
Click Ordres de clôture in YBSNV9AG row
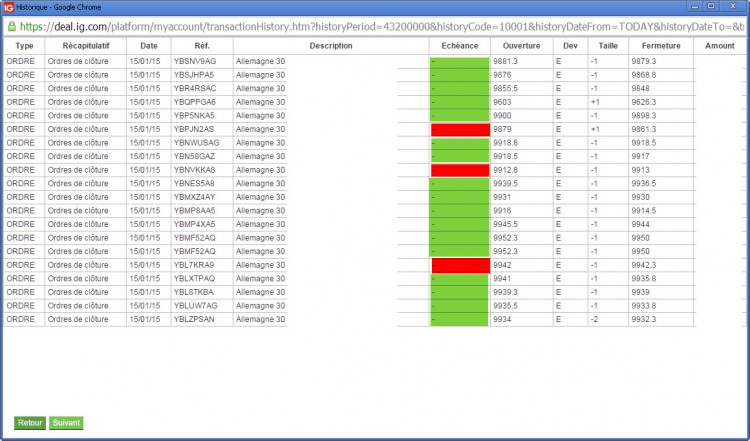[x=78, y=61]
